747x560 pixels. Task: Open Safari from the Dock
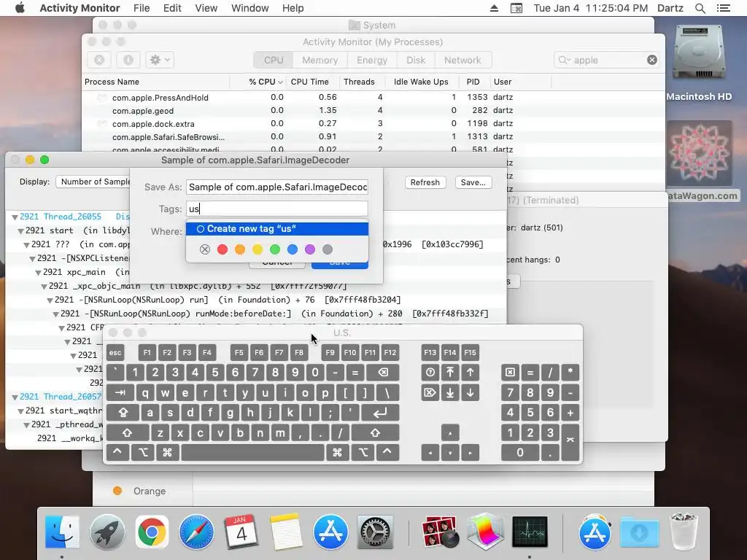tap(196, 532)
